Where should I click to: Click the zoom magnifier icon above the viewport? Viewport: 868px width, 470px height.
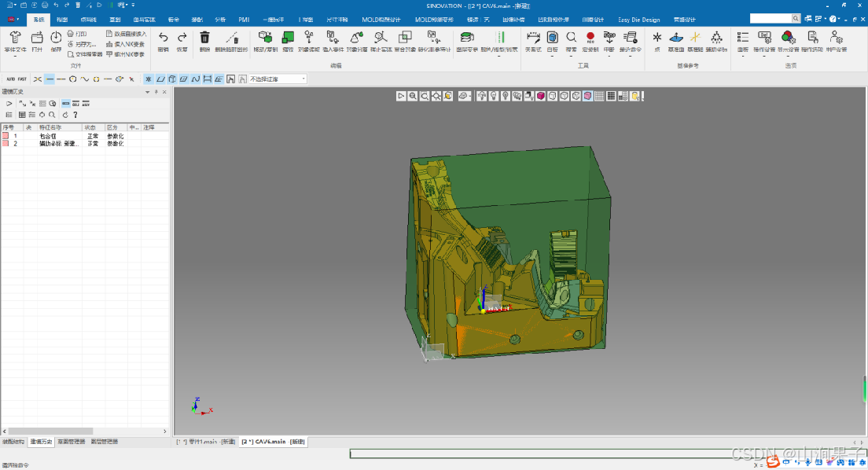[412, 95]
